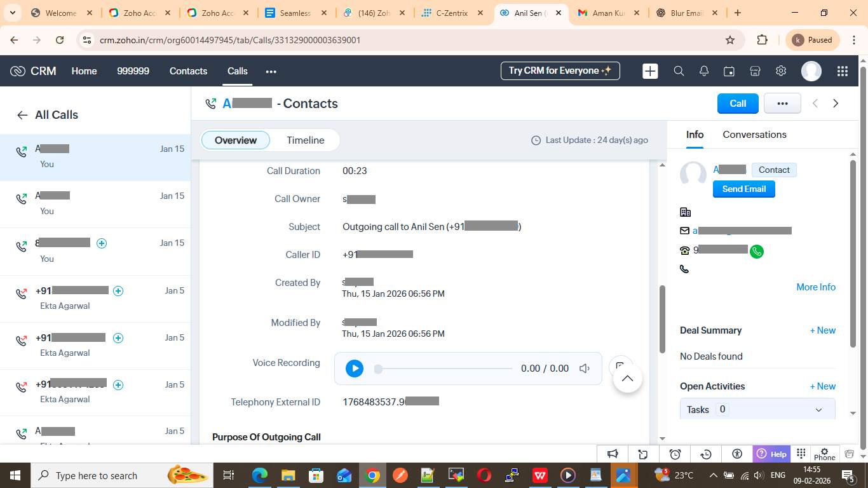Click the search magnifier icon in CRM header

point(679,71)
